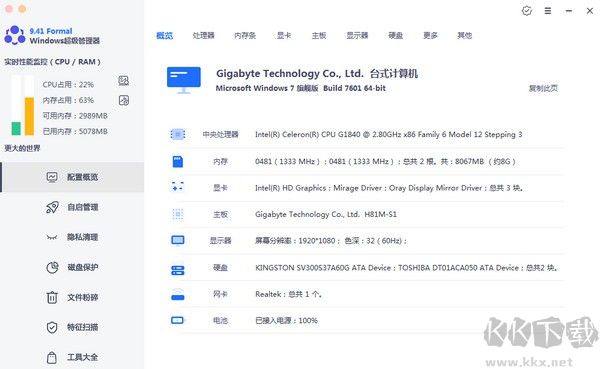Open 自启管理 startup manager in sidebar
The image size is (600, 369).
click(72, 207)
